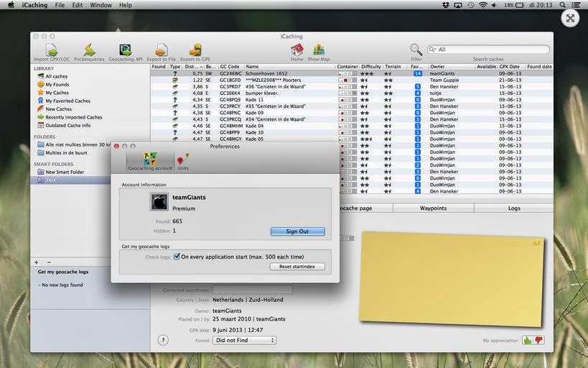This screenshot has height=368, width=588.
Task: Open the Window menu
Action: pos(101,5)
